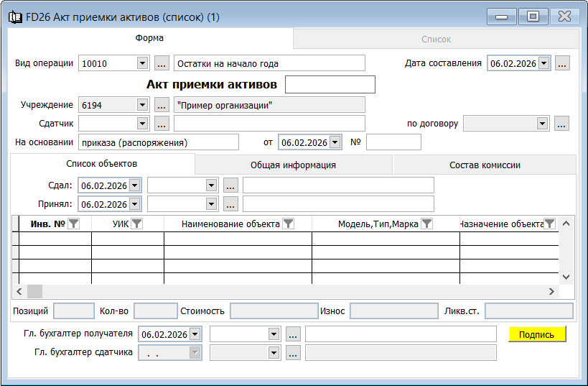Screen dimensions: 588x386
Task: Expand Дата составления date dropdown
Action: tap(543, 63)
